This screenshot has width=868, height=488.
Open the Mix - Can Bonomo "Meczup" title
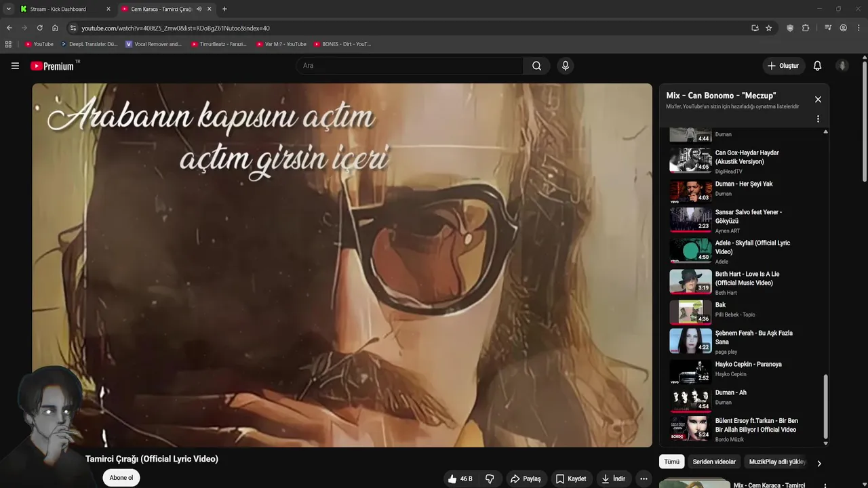click(x=721, y=96)
